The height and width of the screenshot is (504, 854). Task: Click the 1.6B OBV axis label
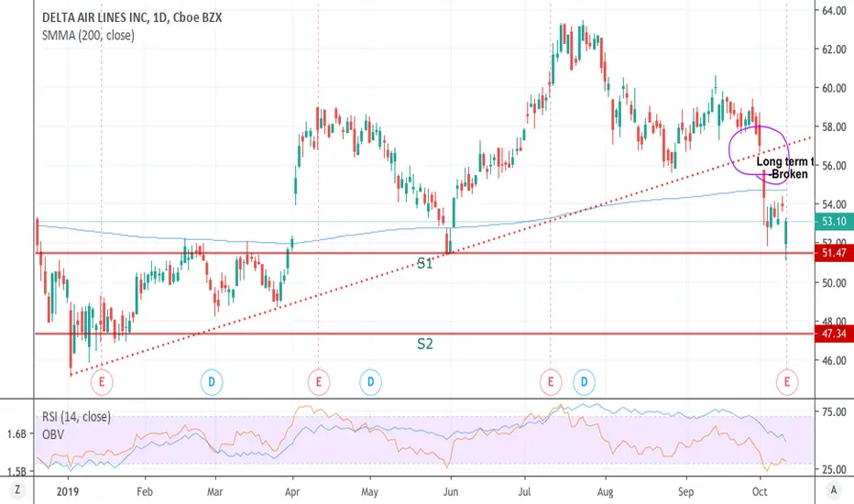pyautogui.click(x=16, y=434)
